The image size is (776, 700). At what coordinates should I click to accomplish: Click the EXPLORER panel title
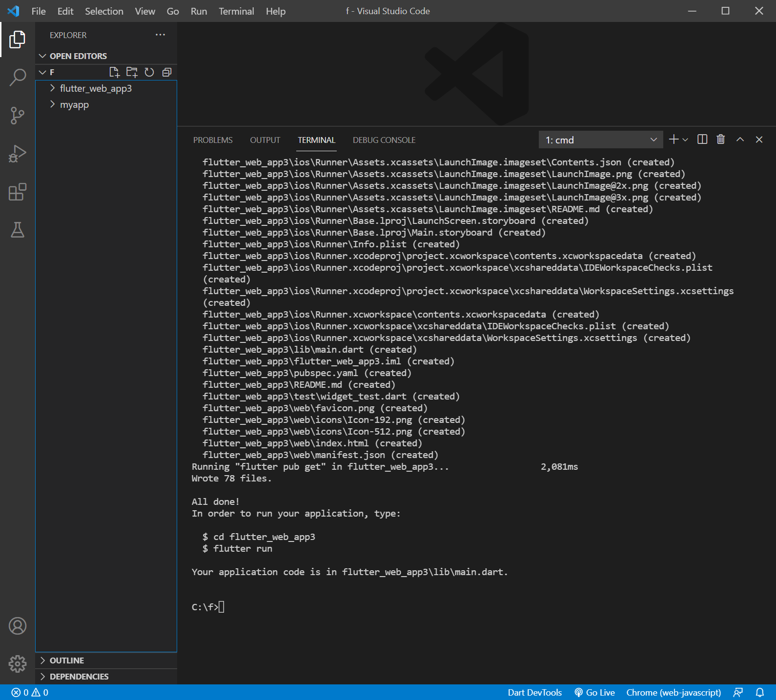(x=68, y=35)
